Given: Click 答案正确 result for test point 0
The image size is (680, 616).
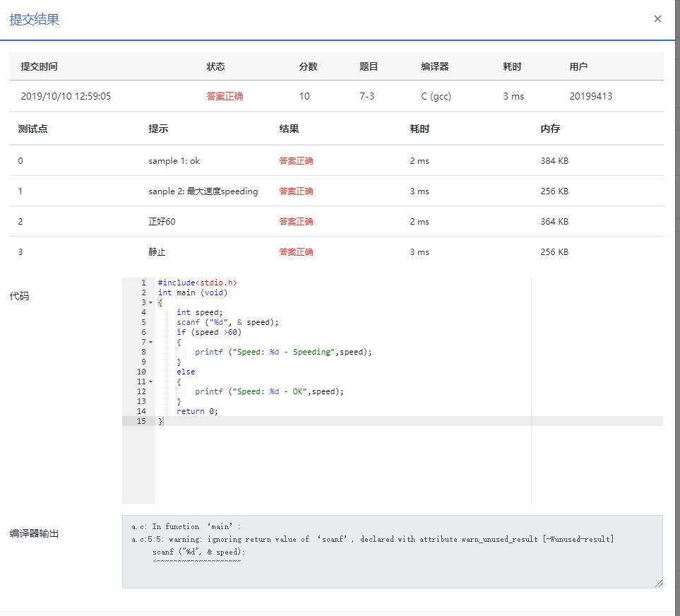Looking at the screenshot, I should [296, 161].
